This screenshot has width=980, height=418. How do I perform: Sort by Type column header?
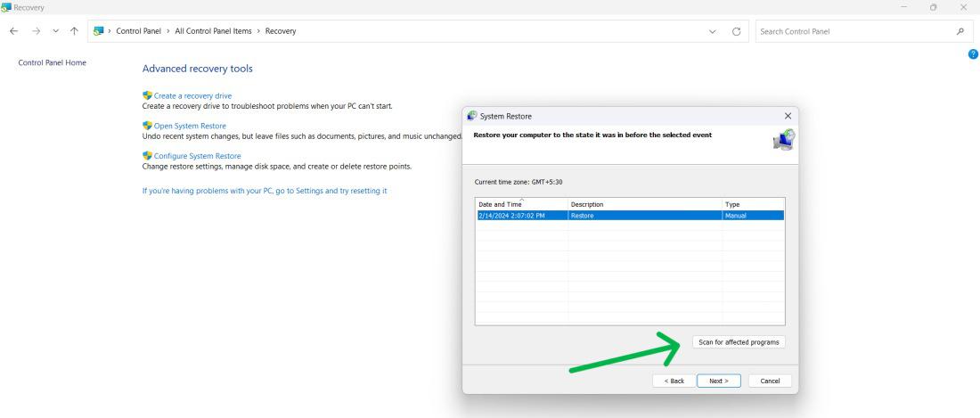[x=753, y=204]
